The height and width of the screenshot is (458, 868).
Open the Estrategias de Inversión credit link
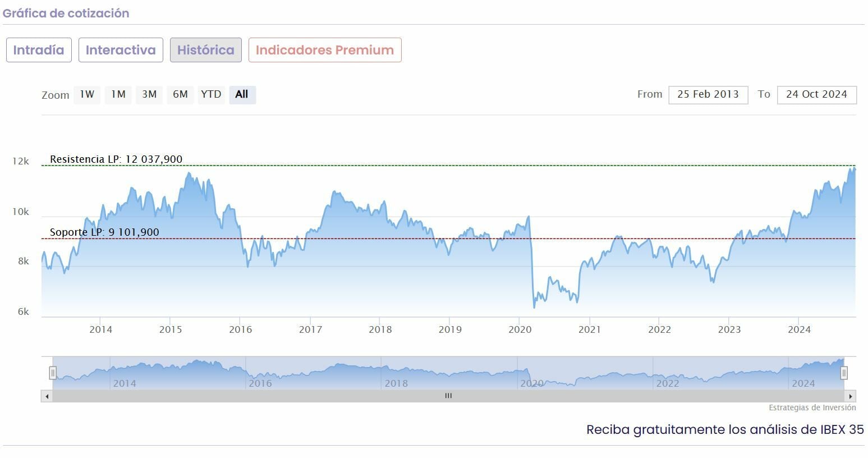pos(812,408)
